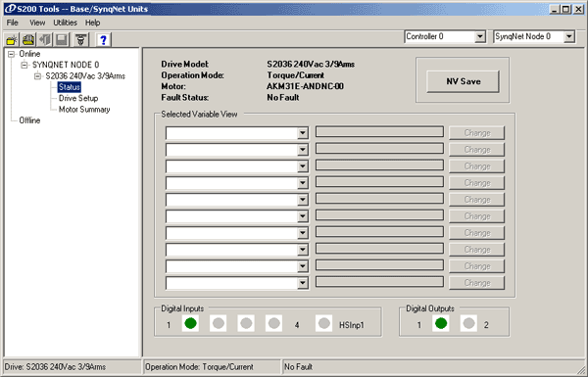Open the SynqNet Node 0 dropdown
This screenshot has width=588, height=377.
click(x=569, y=37)
